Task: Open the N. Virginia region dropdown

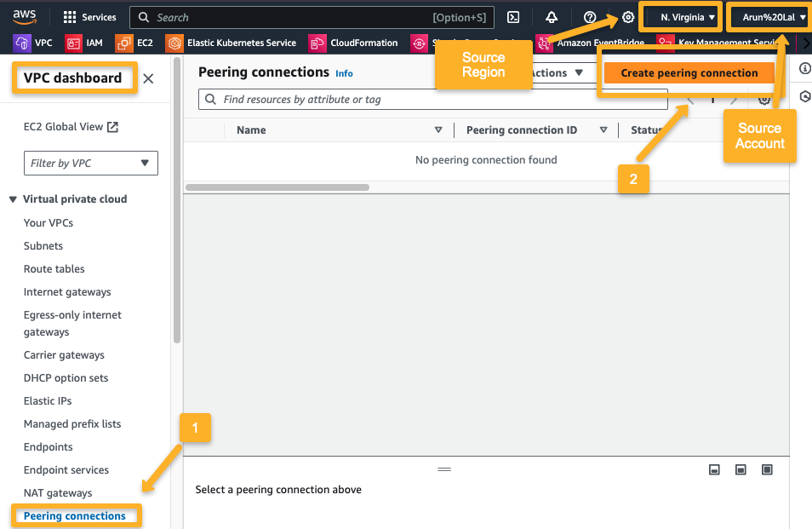Action: (x=687, y=17)
